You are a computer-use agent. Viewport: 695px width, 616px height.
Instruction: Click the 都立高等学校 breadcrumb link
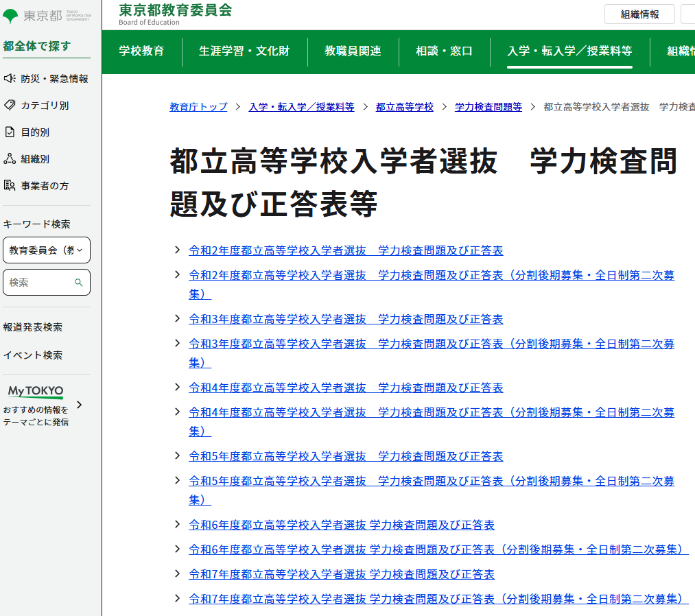click(404, 107)
